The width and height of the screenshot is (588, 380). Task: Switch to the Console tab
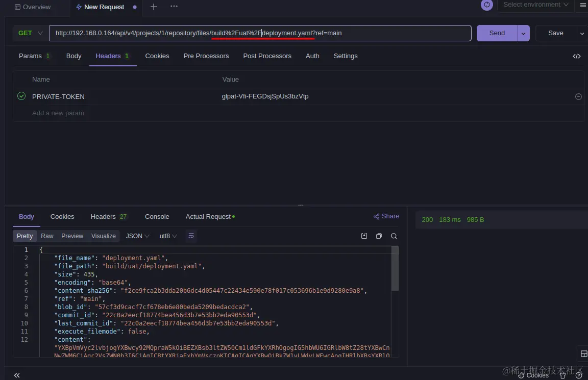point(157,217)
